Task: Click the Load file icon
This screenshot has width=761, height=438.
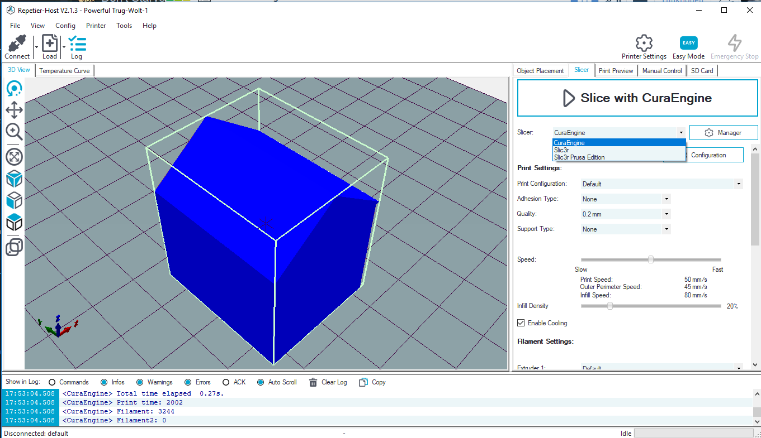Action: tap(50, 44)
